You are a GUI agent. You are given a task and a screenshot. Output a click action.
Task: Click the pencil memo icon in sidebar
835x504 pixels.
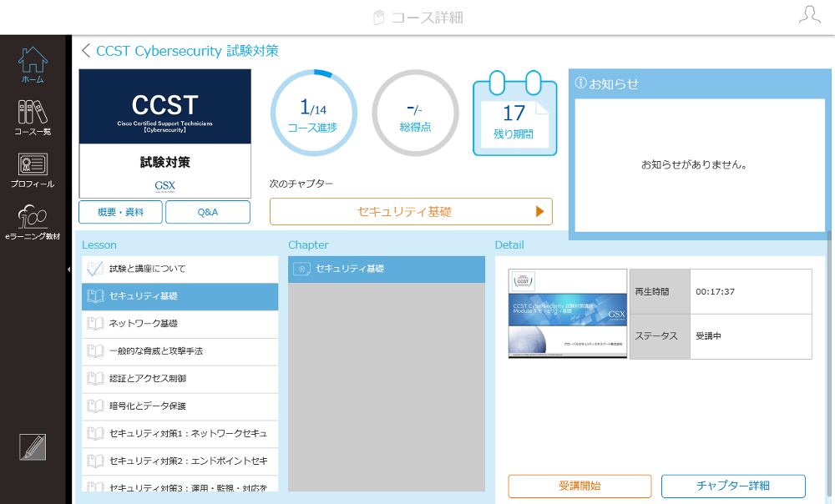point(33,447)
